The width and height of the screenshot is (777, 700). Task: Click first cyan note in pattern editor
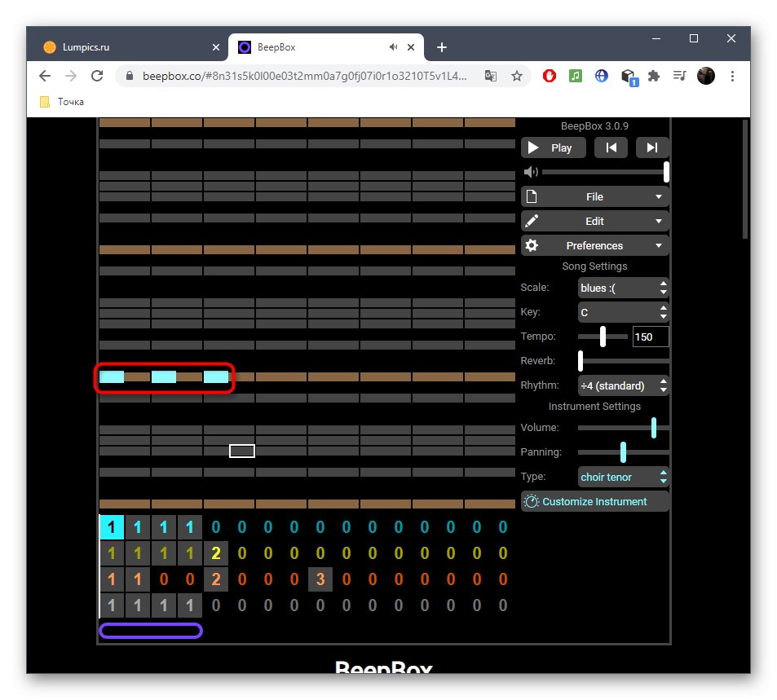point(112,377)
